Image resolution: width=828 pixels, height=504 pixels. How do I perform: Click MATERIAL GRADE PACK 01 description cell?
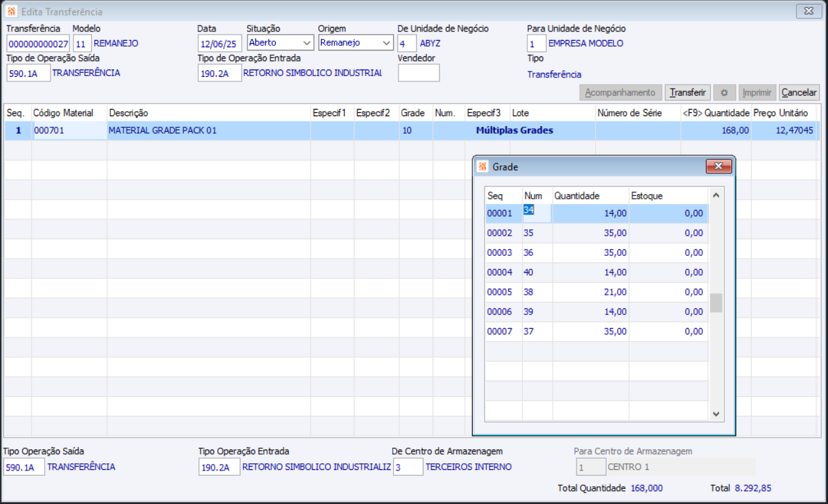[209, 131]
